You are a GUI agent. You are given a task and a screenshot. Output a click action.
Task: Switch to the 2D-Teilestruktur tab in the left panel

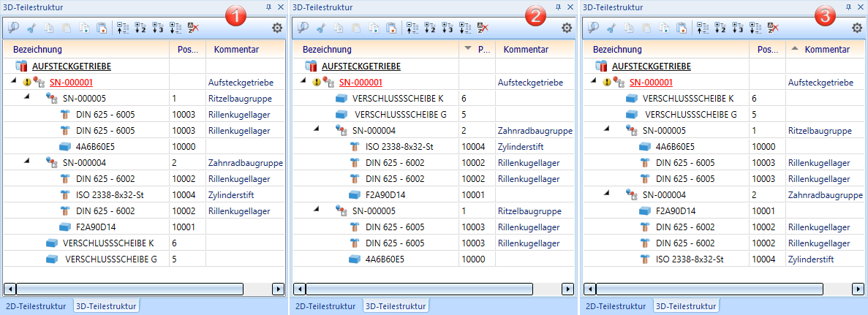[x=36, y=305]
